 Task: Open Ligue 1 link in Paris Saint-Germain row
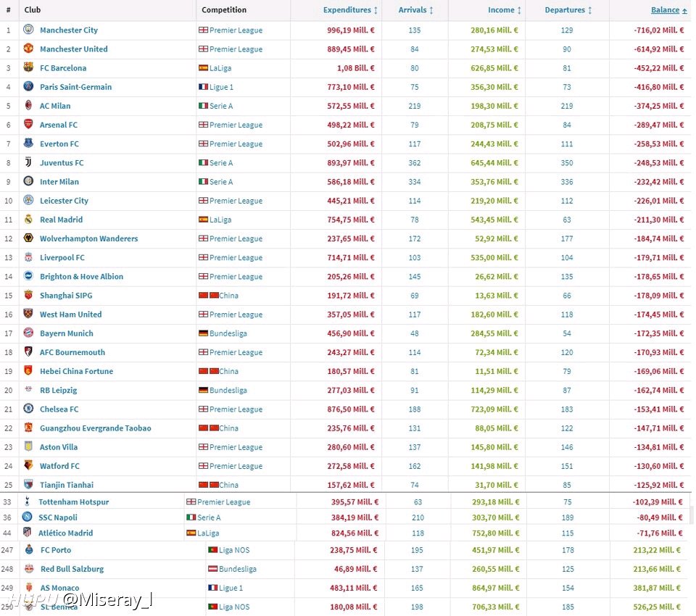221,87
